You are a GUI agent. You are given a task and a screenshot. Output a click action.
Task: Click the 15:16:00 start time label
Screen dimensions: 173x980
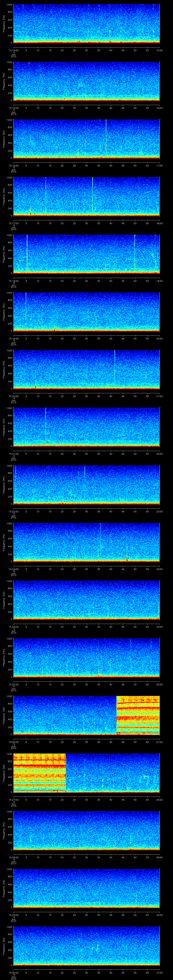click(x=13, y=166)
